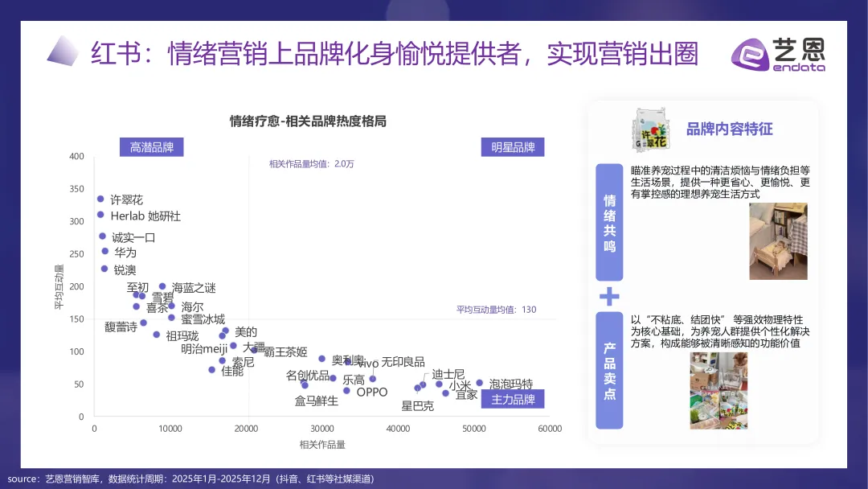This screenshot has height=489, width=868.
Task: Click the OPPO label
Action: [372, 392]
